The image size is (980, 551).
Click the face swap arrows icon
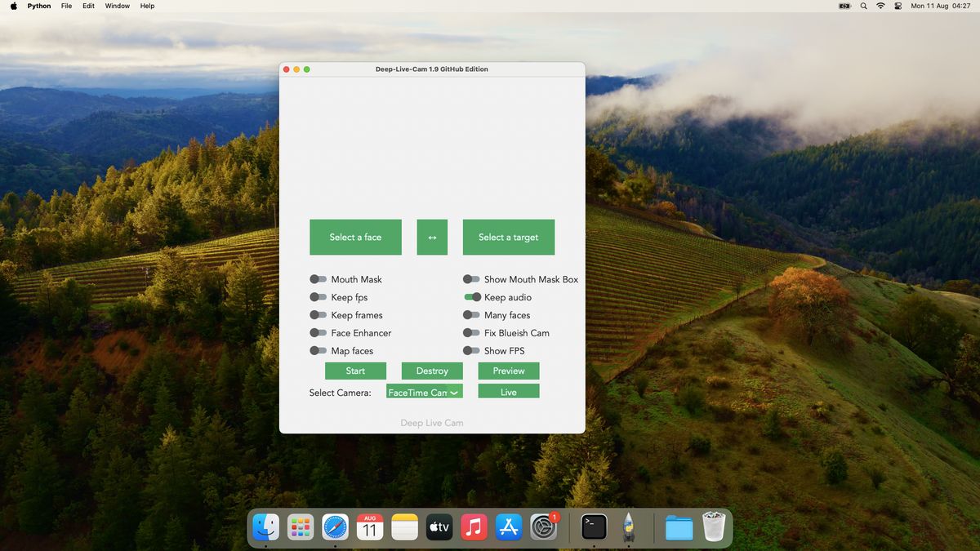click(x=432, y=237)
